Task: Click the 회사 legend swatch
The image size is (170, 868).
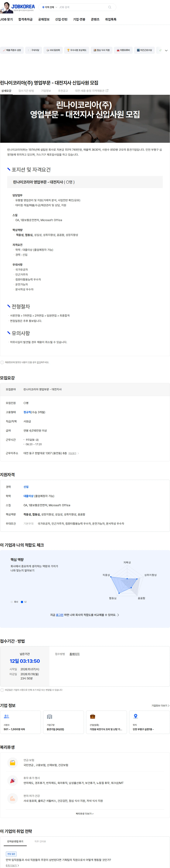Action: 12,602
